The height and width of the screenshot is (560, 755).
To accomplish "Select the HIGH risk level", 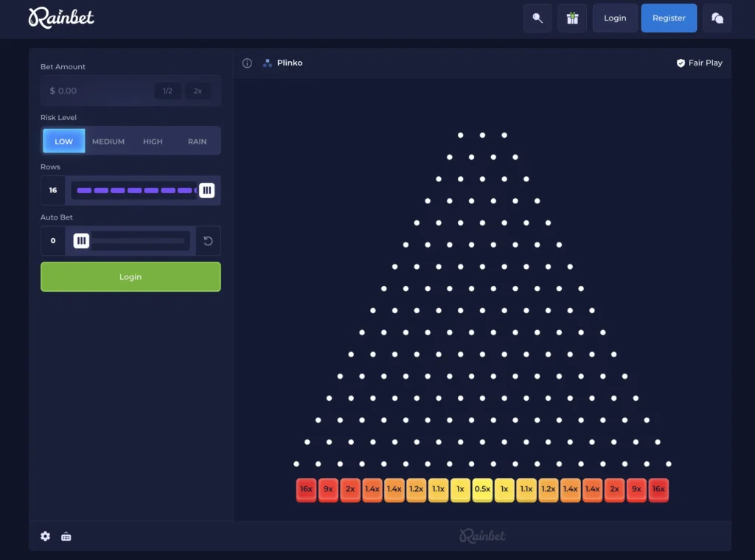I will (152, 141).
